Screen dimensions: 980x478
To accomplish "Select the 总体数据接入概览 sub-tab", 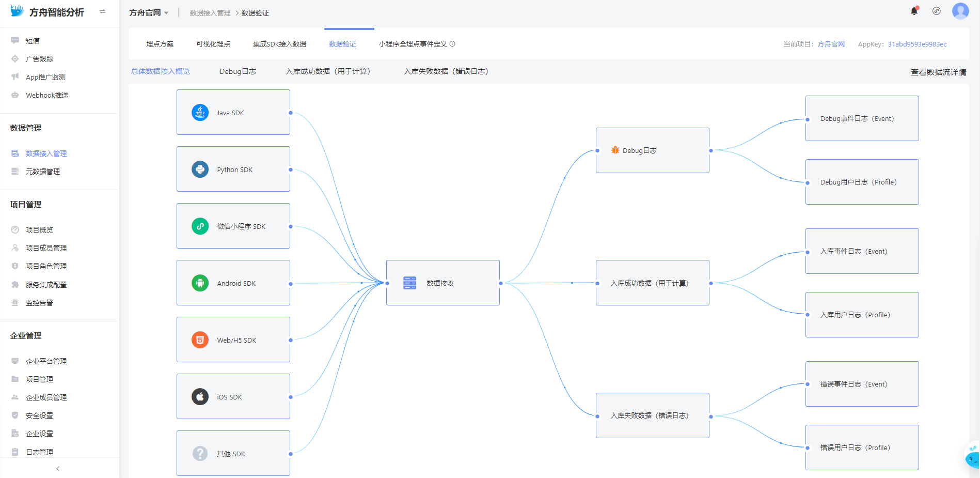I will coord(161,71).
